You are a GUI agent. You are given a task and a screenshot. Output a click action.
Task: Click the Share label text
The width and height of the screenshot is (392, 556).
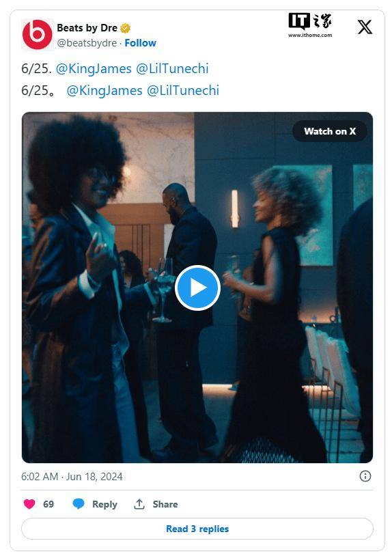[x=165, y=504]
